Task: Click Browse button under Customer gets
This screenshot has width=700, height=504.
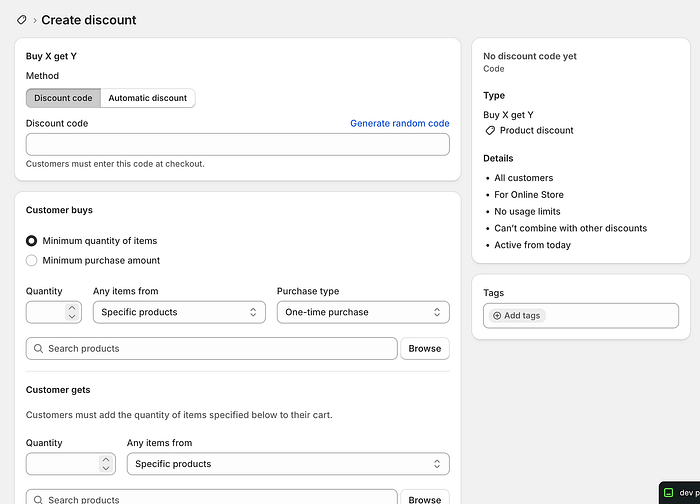Action: point(425,498)
